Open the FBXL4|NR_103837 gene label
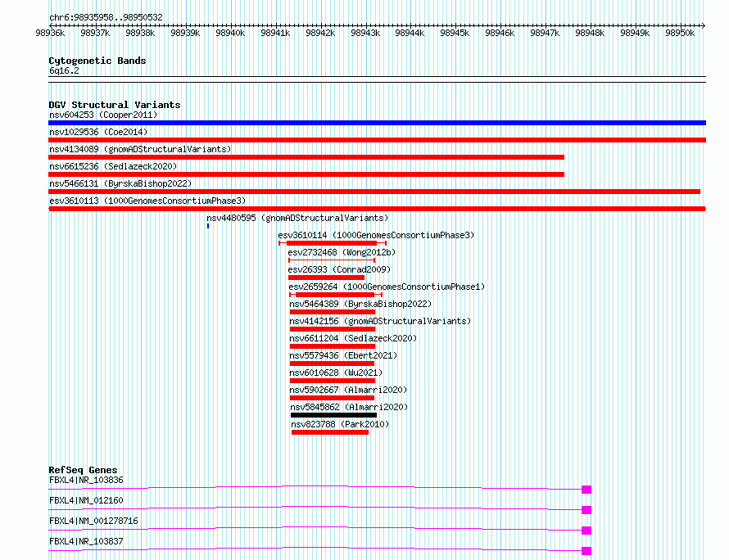The width and height of the screenshot is (729, 560). [86, 541]
